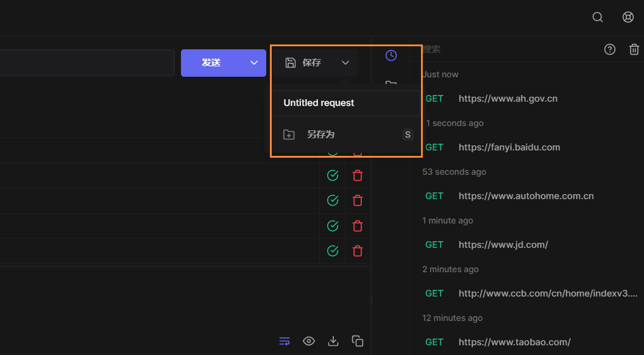Select the word-wrap icon in response toolbar
The image size is (644, 355).
[284, 341]
